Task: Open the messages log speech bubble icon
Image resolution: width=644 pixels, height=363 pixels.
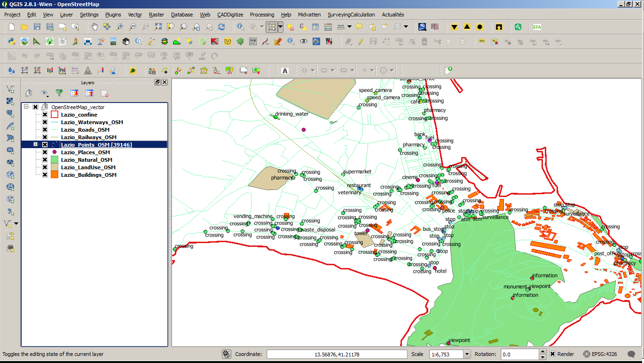Action: [631, 354]
